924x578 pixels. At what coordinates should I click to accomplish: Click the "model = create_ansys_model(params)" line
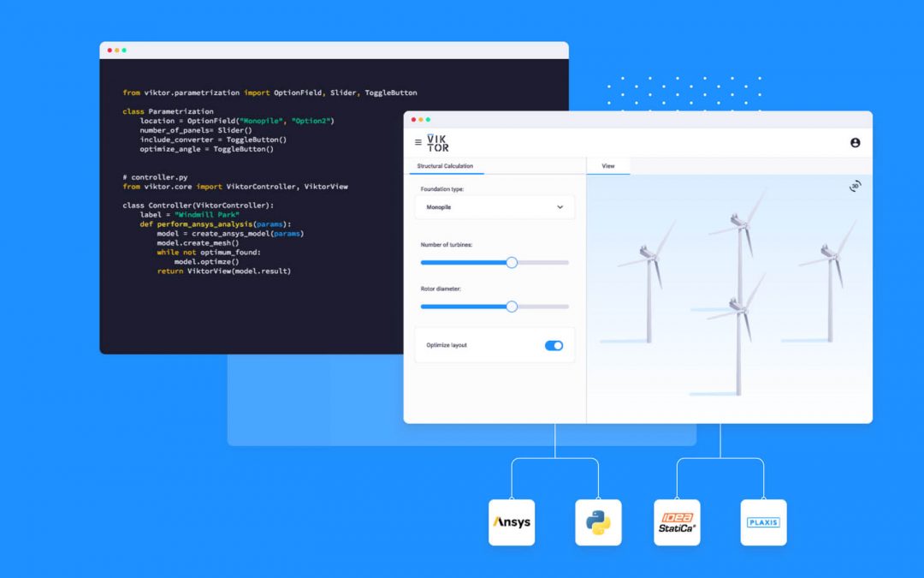pos(230,234)
